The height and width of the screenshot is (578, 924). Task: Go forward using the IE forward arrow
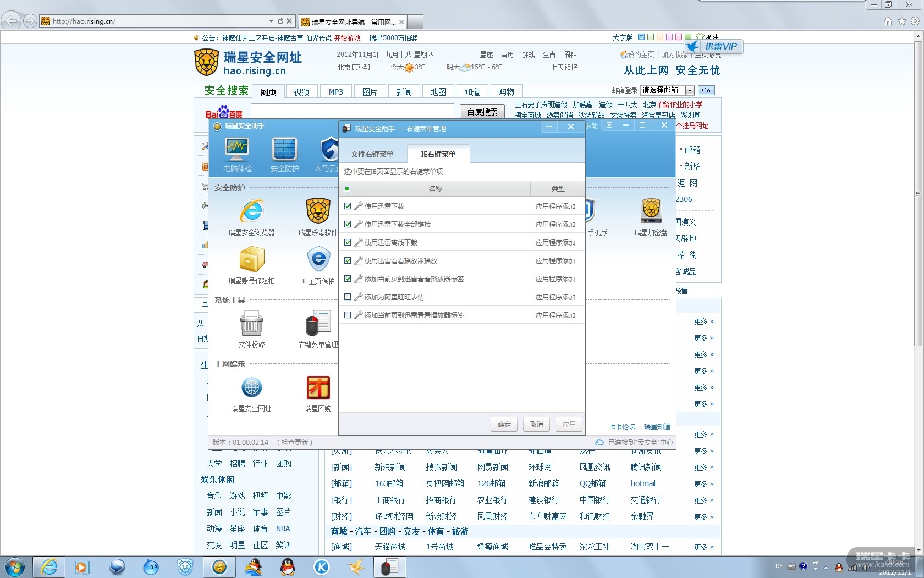(x=30, y=21)
